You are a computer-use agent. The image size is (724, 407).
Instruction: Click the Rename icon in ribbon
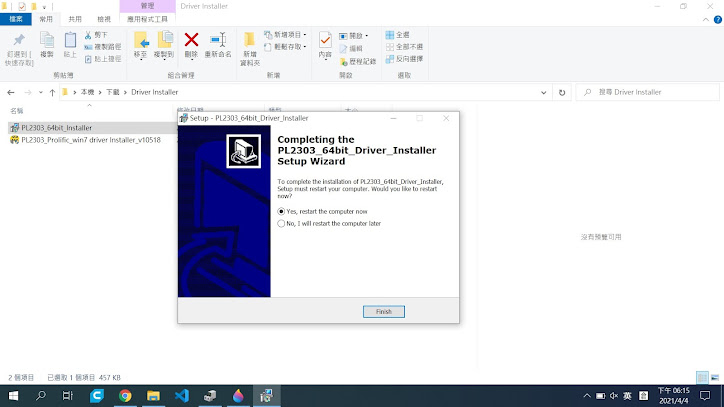pos(218,40)
